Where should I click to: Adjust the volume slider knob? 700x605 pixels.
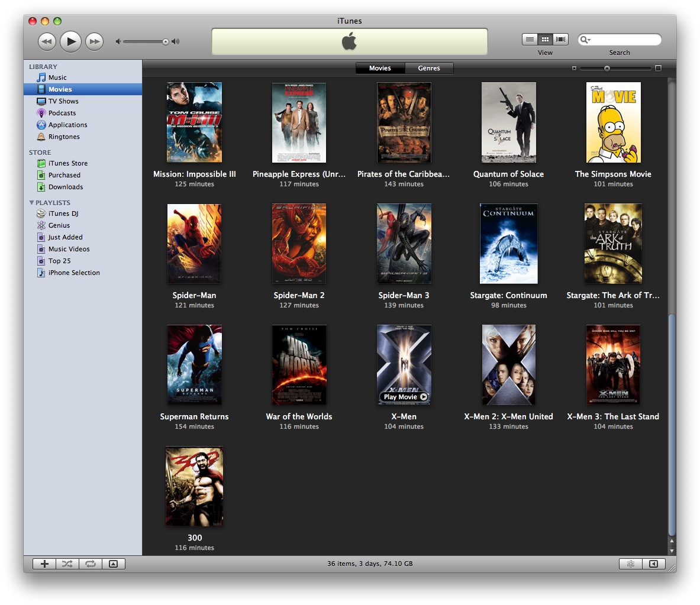166,41
